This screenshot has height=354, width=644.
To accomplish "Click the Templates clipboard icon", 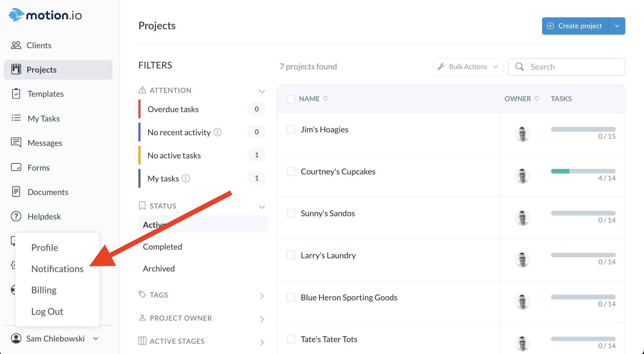I will click(x=16, y=94).
